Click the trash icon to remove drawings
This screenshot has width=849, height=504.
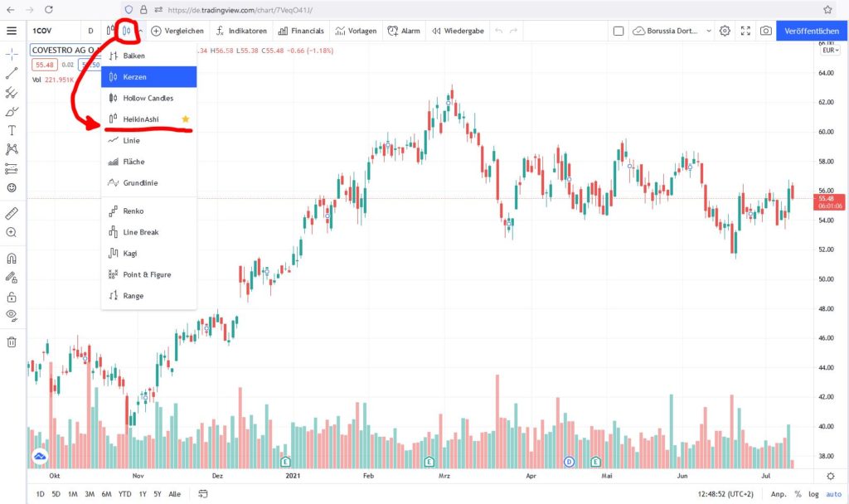[x=12, y=342]
